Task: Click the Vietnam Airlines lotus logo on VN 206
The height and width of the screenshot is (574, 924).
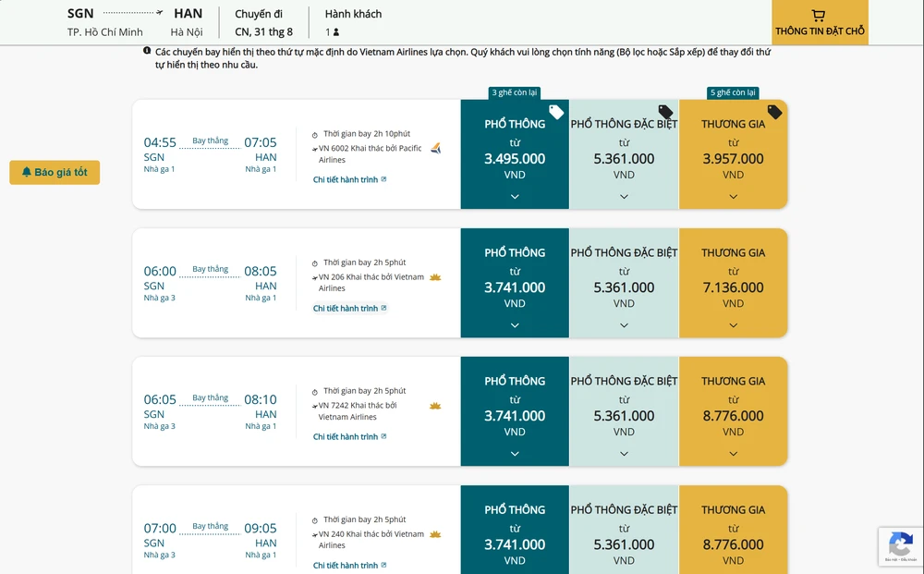Action: click(436, 277)
